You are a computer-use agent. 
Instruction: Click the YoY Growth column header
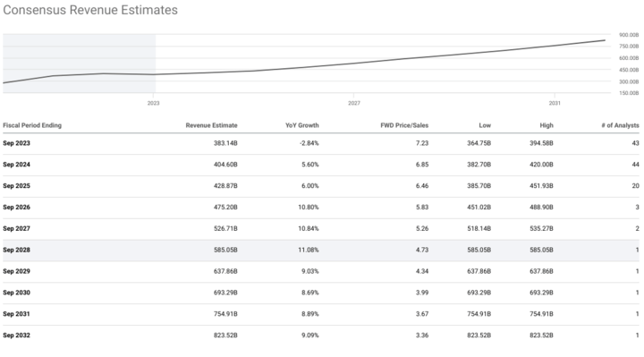pyautogui.click(x=302, y=125)
